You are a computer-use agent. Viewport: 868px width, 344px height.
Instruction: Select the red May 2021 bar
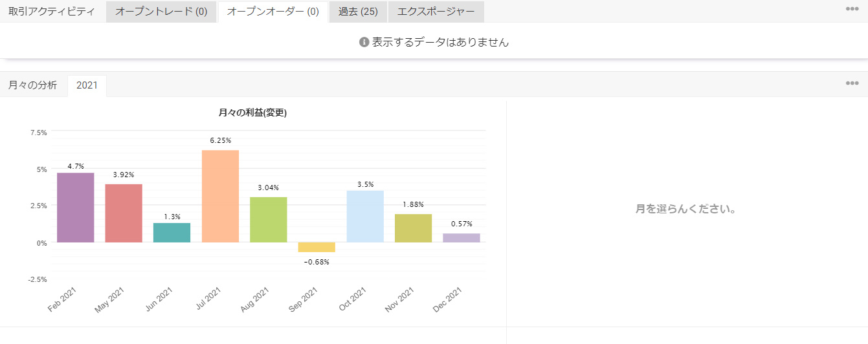124,213
